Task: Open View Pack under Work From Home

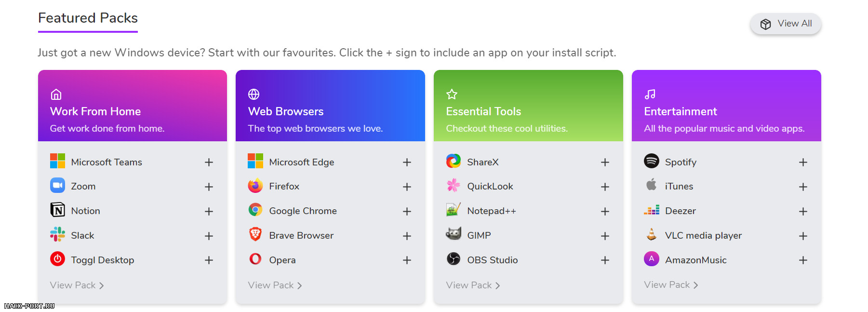Action: pos(77,285)
